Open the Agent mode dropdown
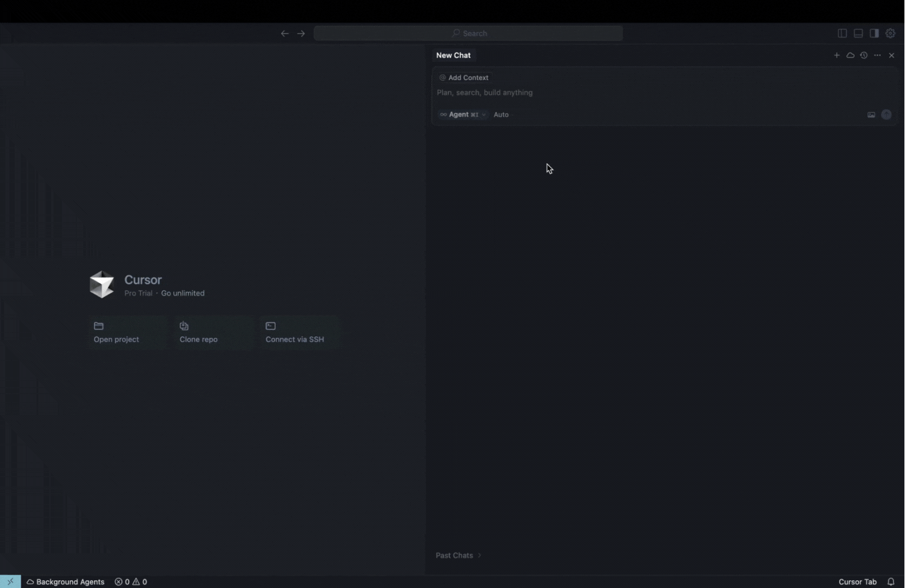Image resolution: width=905 pixels, height=588 pixels. [x=463, y=115]
